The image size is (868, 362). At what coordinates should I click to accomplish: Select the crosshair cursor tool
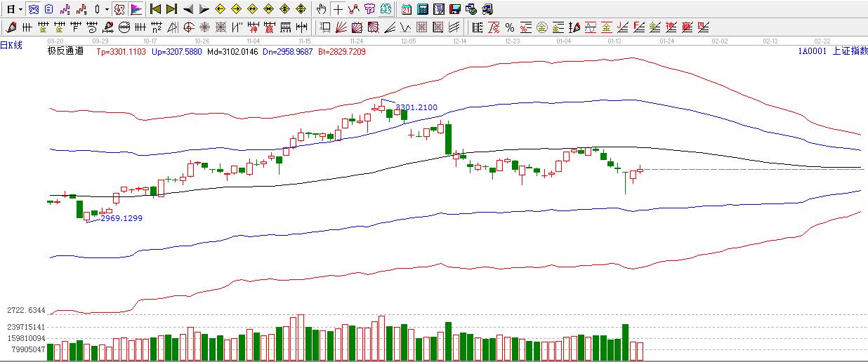pyautogui.click(x=338, y=9)
